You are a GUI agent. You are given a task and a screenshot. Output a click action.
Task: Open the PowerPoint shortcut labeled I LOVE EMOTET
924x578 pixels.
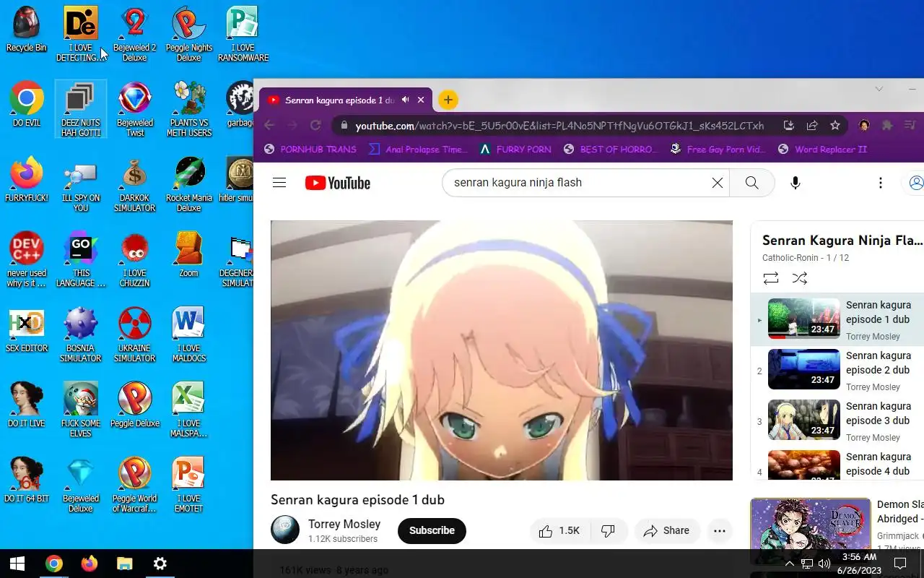click(189, 485)
